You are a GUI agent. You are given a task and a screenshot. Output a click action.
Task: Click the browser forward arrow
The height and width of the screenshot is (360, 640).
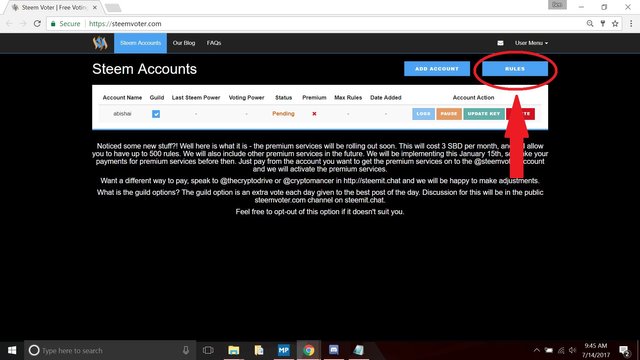[x=23, y=24]
